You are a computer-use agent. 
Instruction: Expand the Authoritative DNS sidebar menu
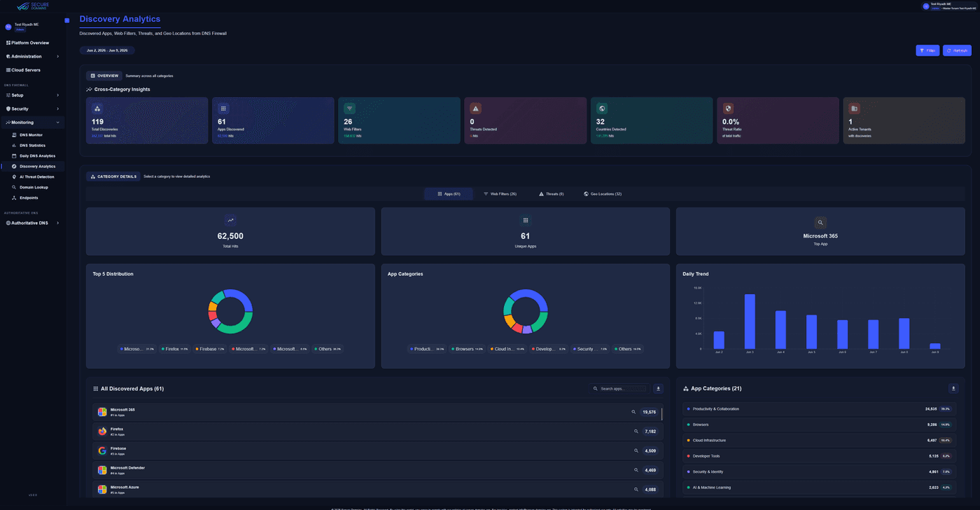(x=33, y=223)
